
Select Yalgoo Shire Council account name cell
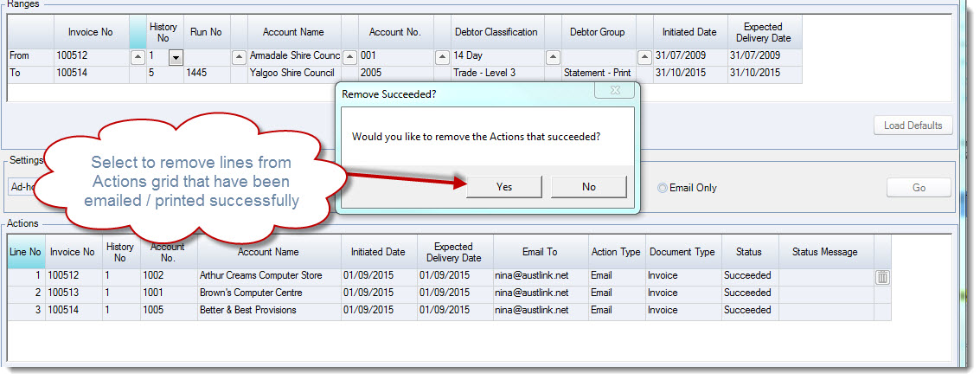pyautogui.click(x=294, y=73)
